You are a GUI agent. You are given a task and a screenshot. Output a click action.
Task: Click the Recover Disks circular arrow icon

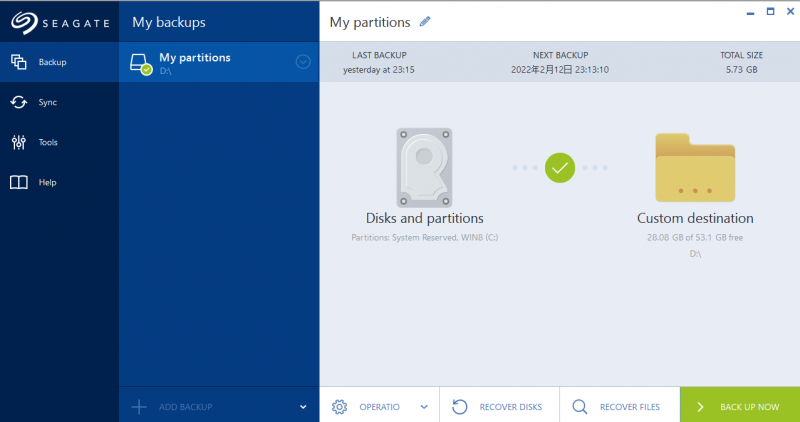point(460,407)
